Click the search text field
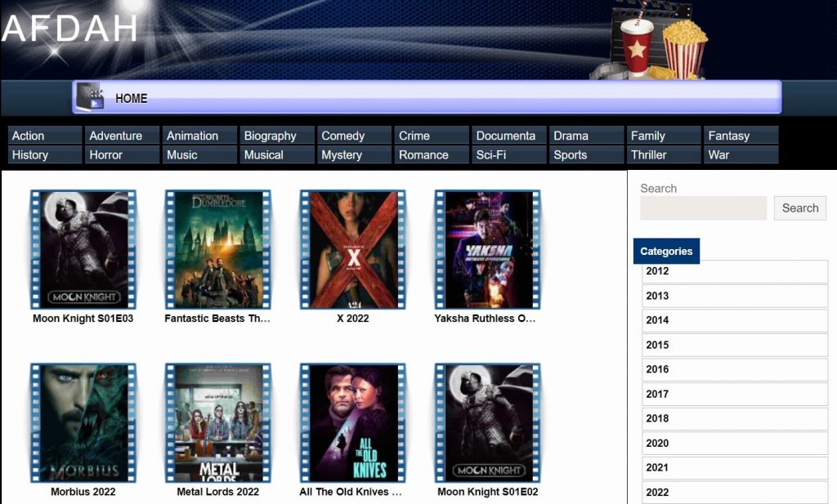The width and height of the screenshot is (837, 504). [x=703, y=208]
